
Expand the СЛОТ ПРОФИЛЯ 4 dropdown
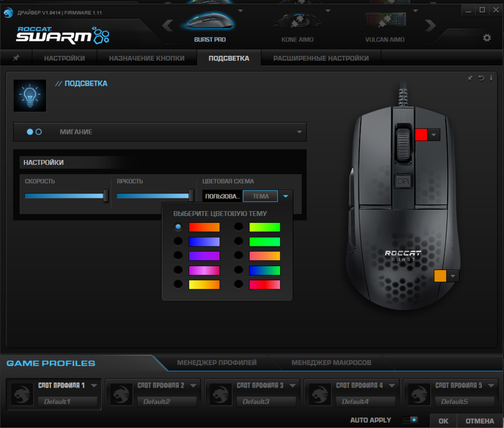point(392,385)
